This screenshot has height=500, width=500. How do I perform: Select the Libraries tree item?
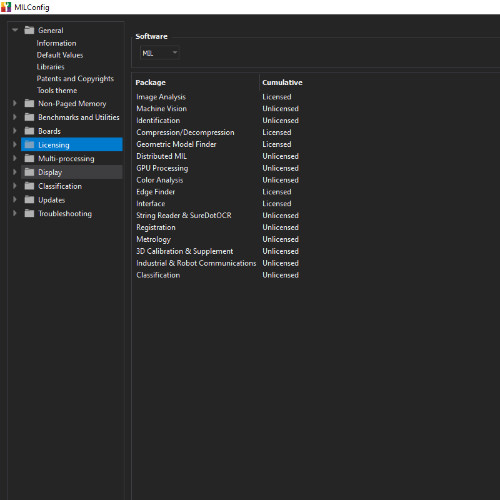[50, 67]
